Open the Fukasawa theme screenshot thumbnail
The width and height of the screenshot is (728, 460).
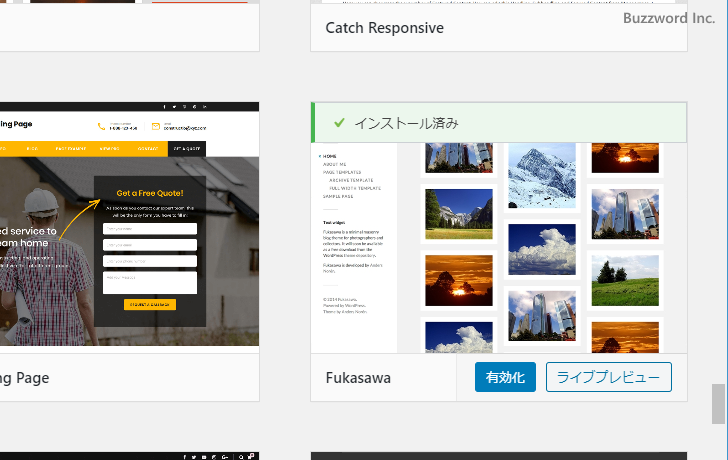tap(499, 248)
